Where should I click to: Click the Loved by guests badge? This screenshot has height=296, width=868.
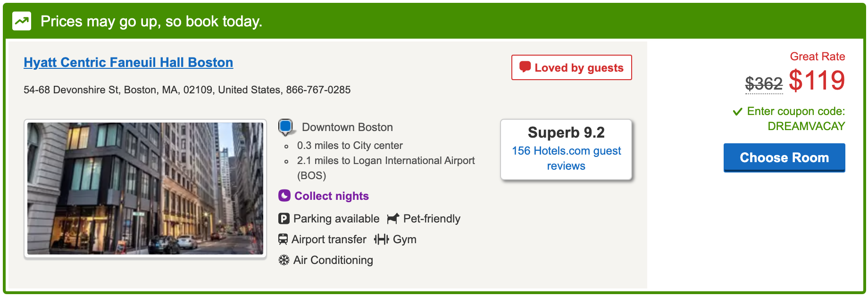[571, 67]
